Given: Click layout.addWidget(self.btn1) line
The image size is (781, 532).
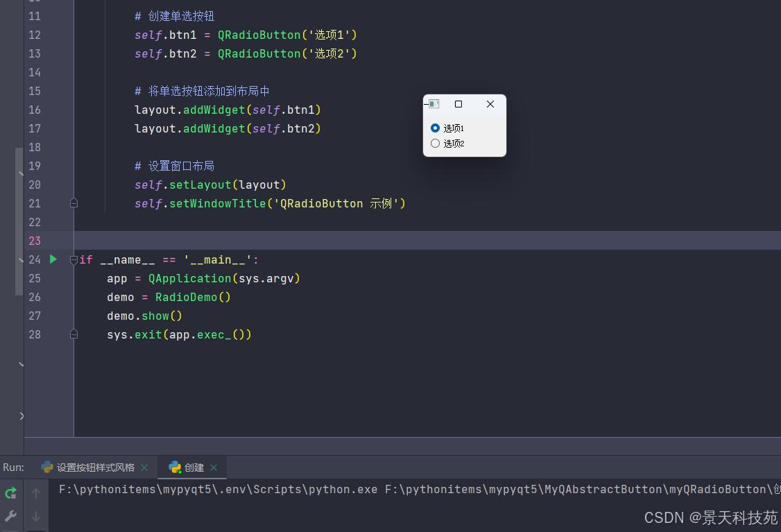Looking at the screenshot, I should click(x=228, y=110).
